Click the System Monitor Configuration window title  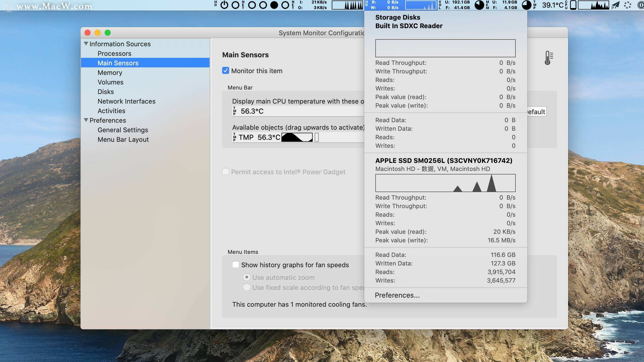click(x=321, y=33)
